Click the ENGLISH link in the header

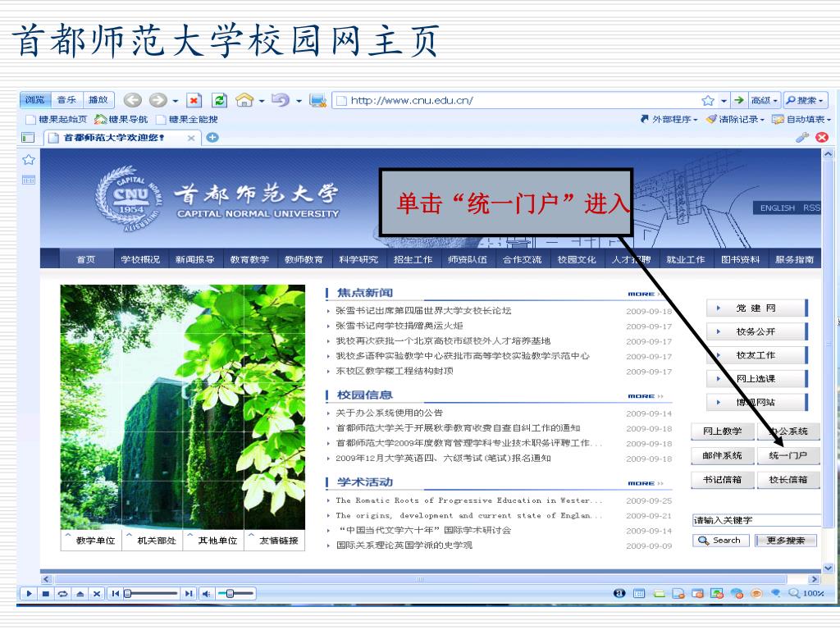click(778, 208)
